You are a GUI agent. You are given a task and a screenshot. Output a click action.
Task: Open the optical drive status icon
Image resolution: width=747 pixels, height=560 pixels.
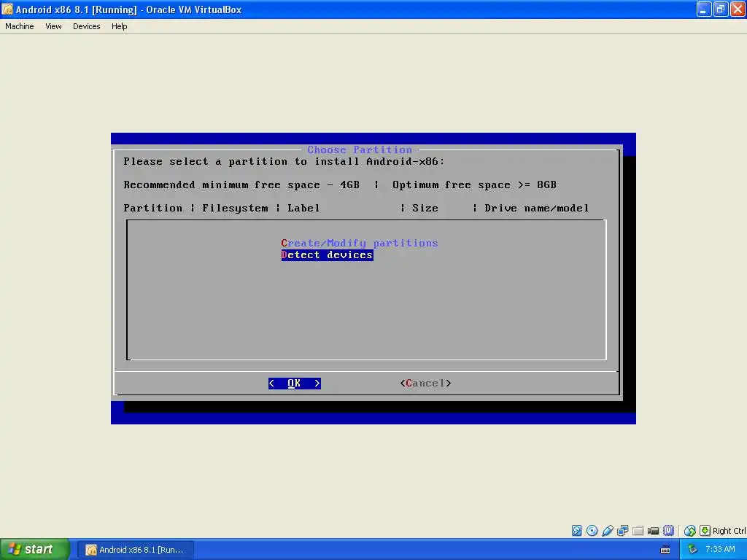coord(592,531)
